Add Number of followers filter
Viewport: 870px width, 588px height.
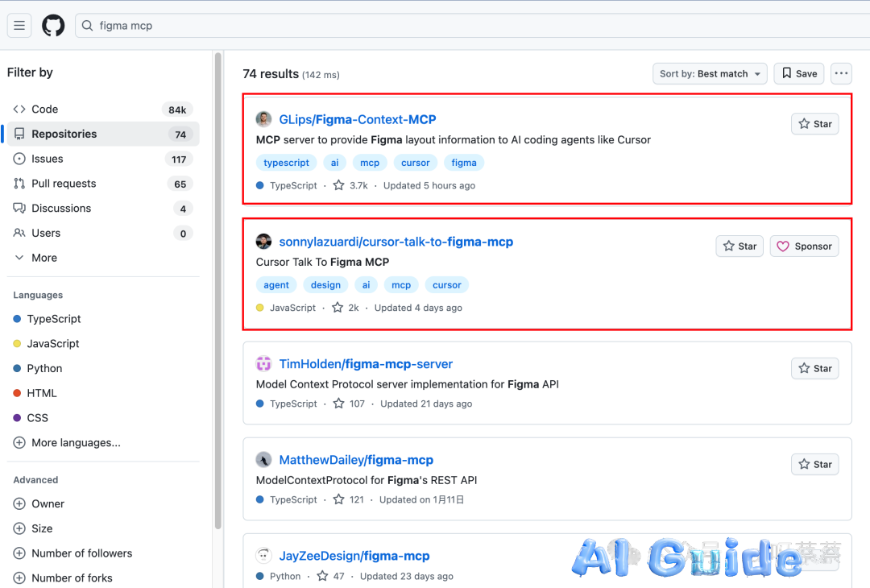click(x=72, y=553)
